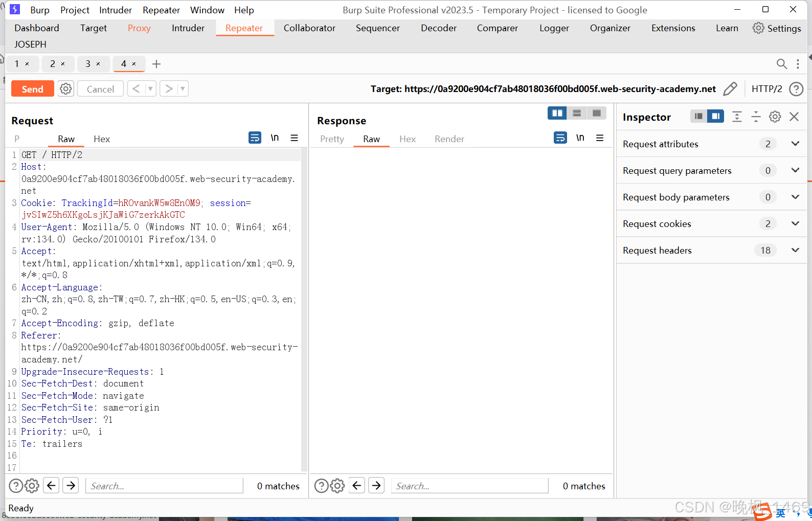
Task: Toggle the HTTP/2 protocol label
Action: [x=766, y=89]
